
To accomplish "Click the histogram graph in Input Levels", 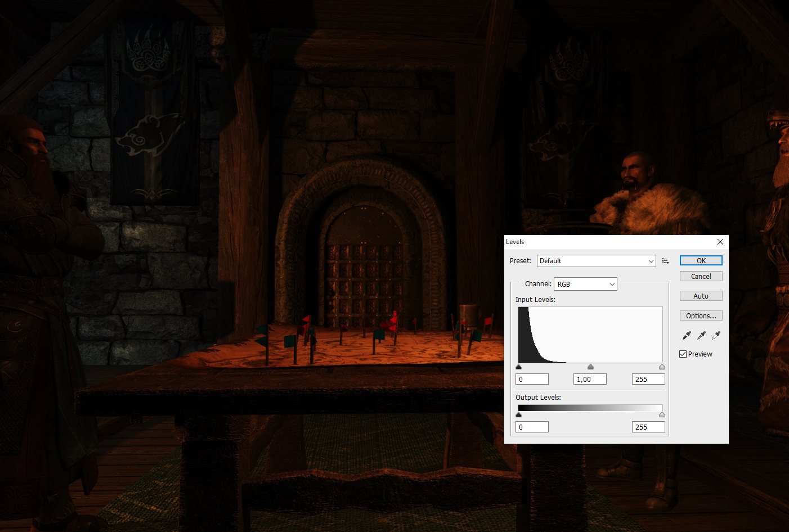I will pos(590,335).
